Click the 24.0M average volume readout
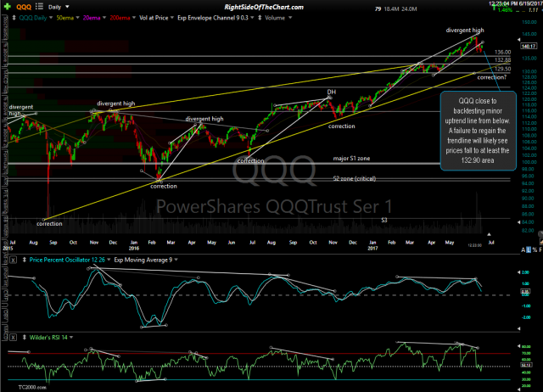Viewport: 543px width, 392px height. click(x=409, y=9)
